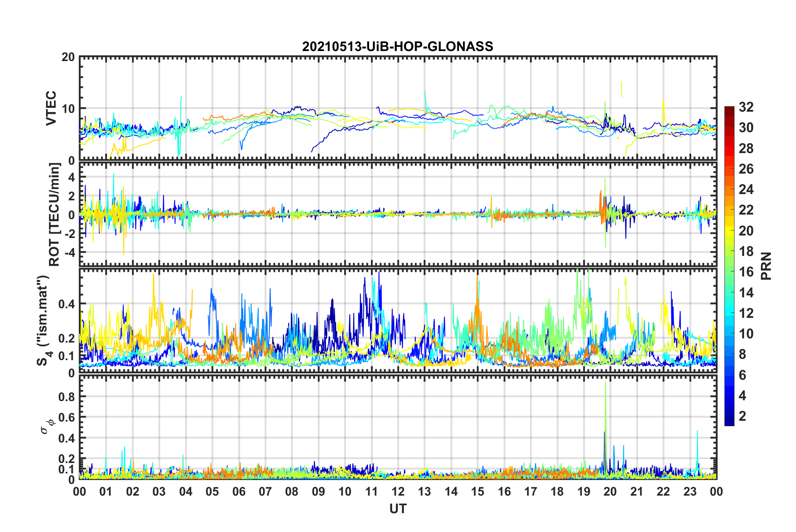This screenshot has height=532, width=796.
Task: Select tick 16 on the PRN colorbar
Action: point(746,272)
